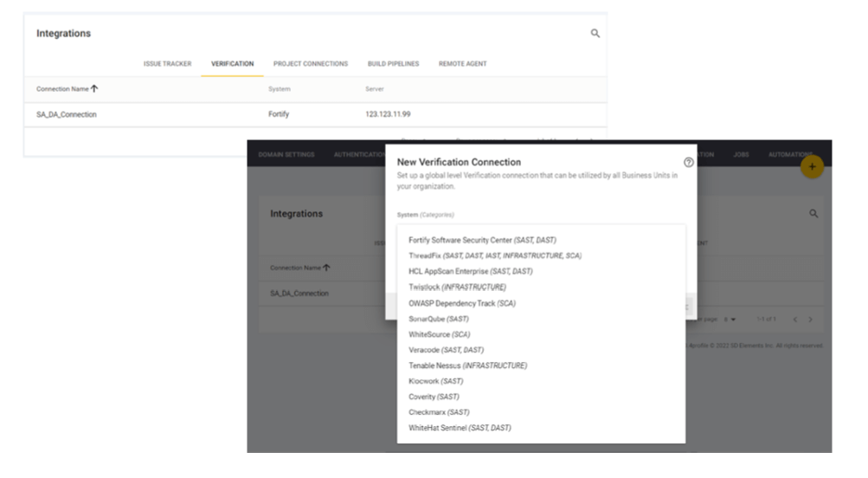Choose WhiteHat Sentinel option

(x=460, y=427)
